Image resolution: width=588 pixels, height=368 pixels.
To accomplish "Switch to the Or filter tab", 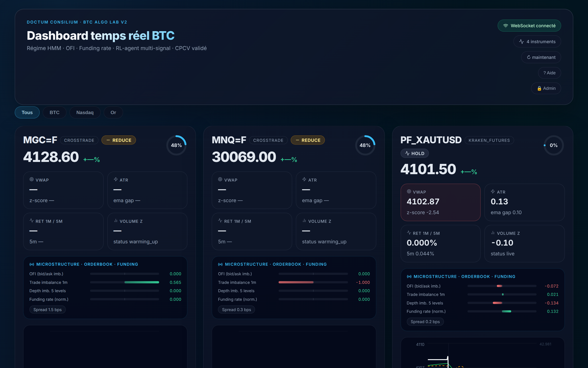I will pos(113,112).
